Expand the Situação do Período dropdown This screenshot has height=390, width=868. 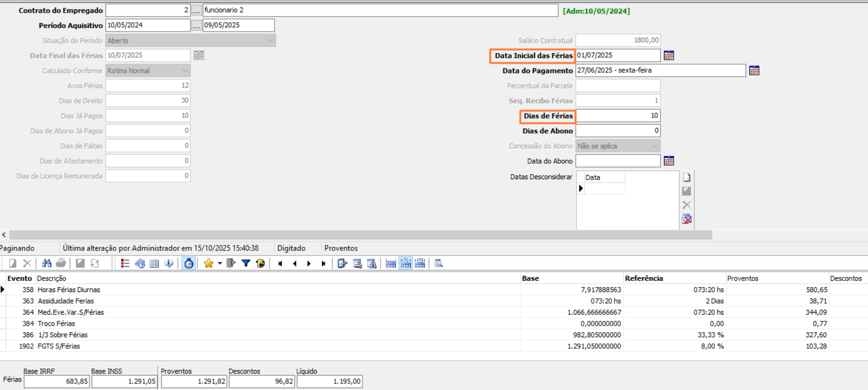(270, 41)
